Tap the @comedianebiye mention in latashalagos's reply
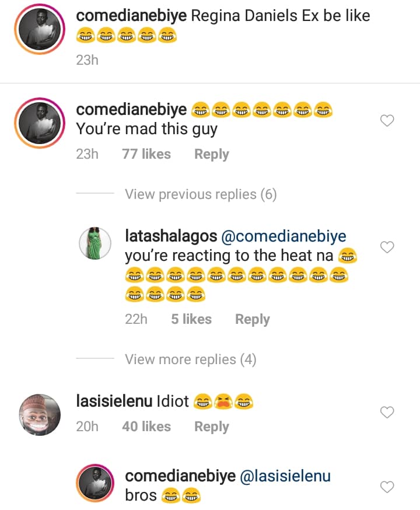Viewport: 420px width, 510px height. (283, 236)
